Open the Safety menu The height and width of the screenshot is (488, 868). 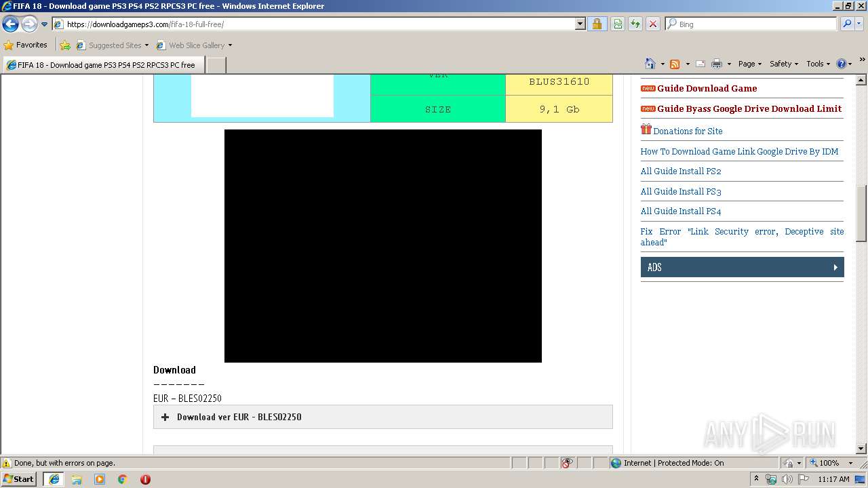tap(784, 64)
